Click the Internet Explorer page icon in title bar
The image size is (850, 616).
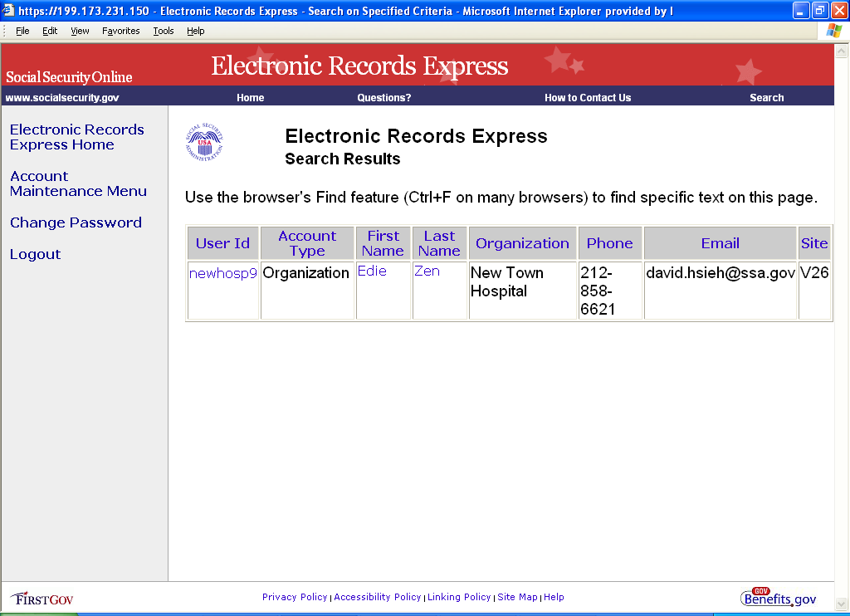pos(8,10)
